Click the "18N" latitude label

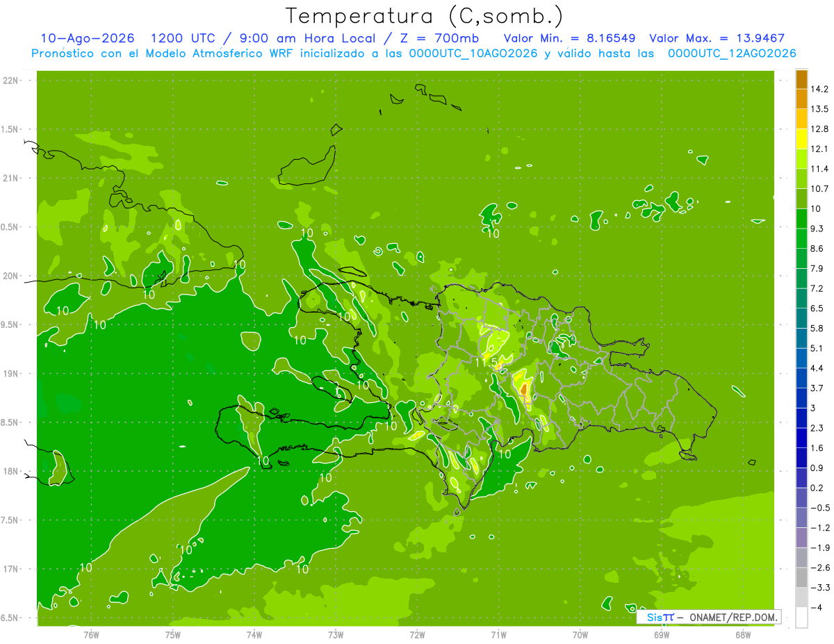(11, 471)
